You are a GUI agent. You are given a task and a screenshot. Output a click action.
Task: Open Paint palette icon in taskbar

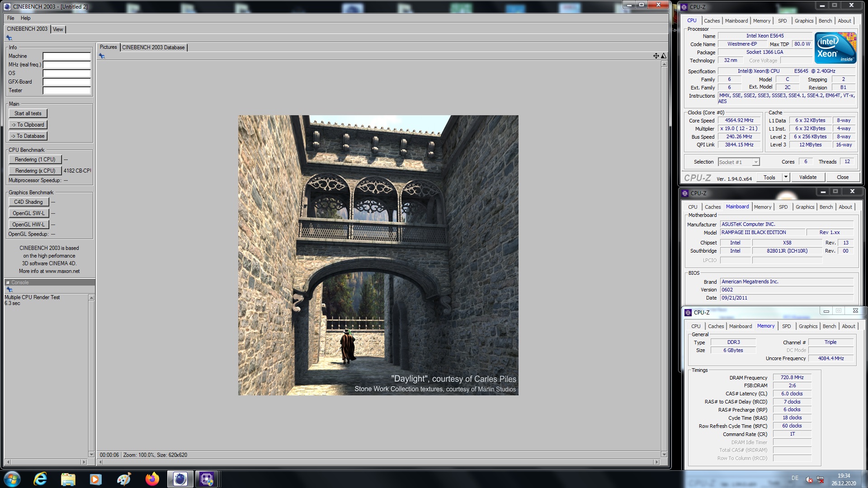tap(124, 479)
